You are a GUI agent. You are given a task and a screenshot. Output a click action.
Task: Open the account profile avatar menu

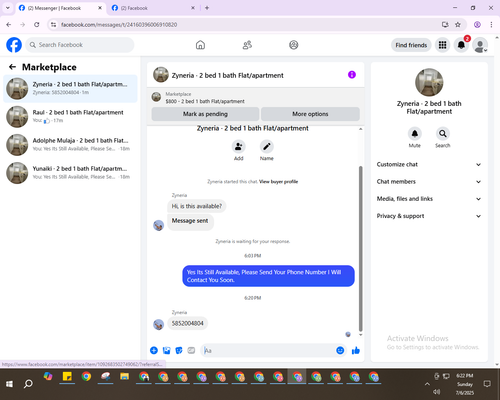(480, 45)
